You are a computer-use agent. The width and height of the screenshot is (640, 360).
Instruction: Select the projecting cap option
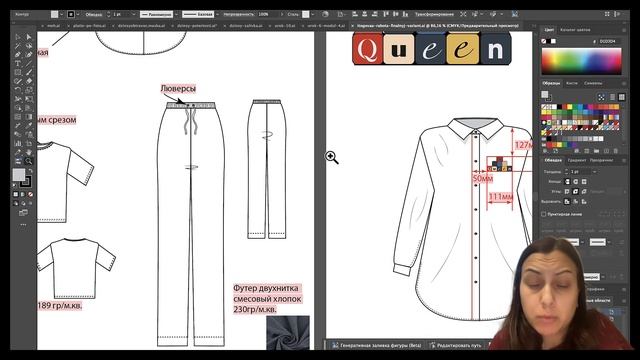click(x=584, y=182)
